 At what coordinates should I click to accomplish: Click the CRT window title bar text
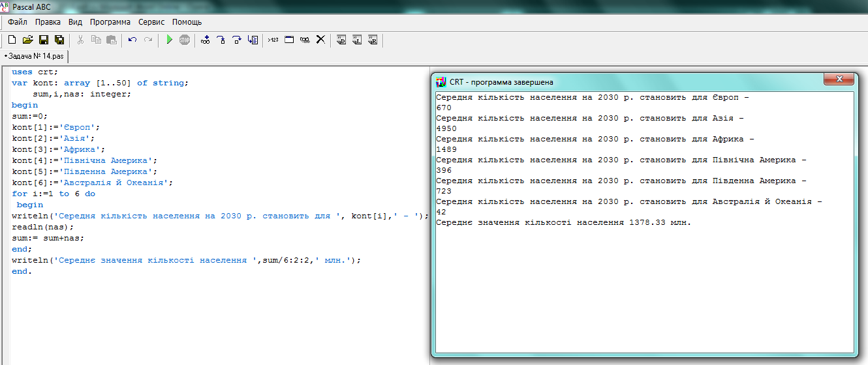[501, 82]
